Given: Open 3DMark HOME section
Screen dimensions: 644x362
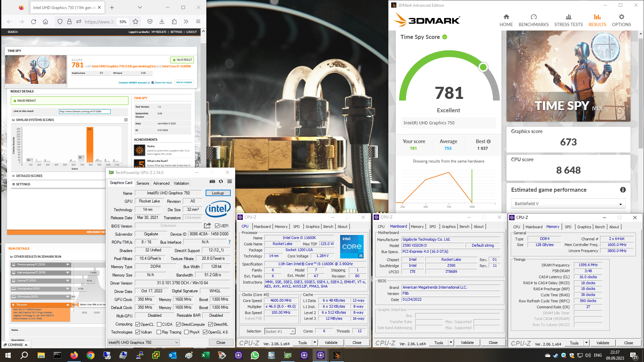Looking at the screenshot, I should tap(506, 20).
